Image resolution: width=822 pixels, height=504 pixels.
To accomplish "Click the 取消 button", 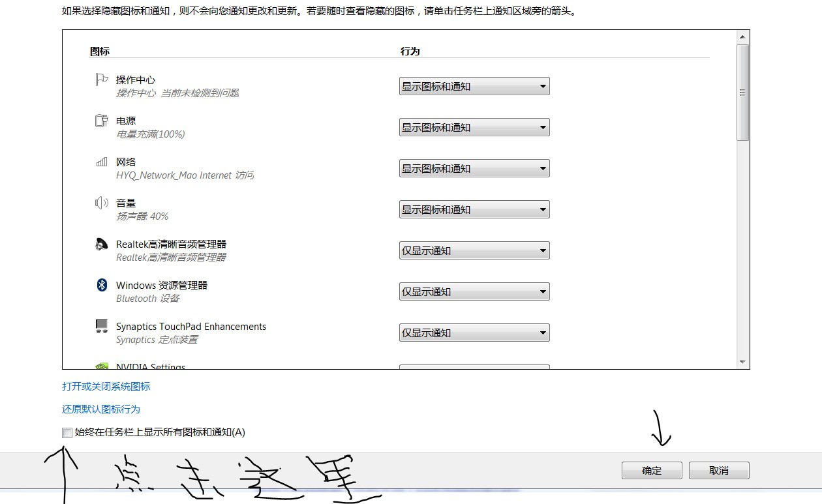I will 719,470.
